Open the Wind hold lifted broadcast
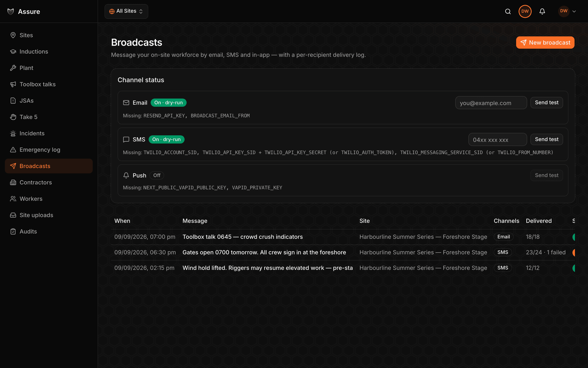Screen dimensions: 588x368 click(343, 268)
